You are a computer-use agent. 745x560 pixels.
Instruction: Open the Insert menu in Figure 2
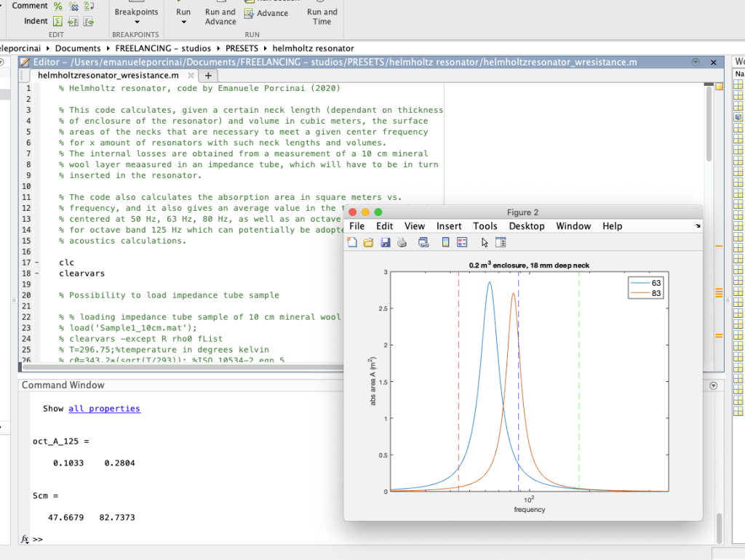coord(449,226)
